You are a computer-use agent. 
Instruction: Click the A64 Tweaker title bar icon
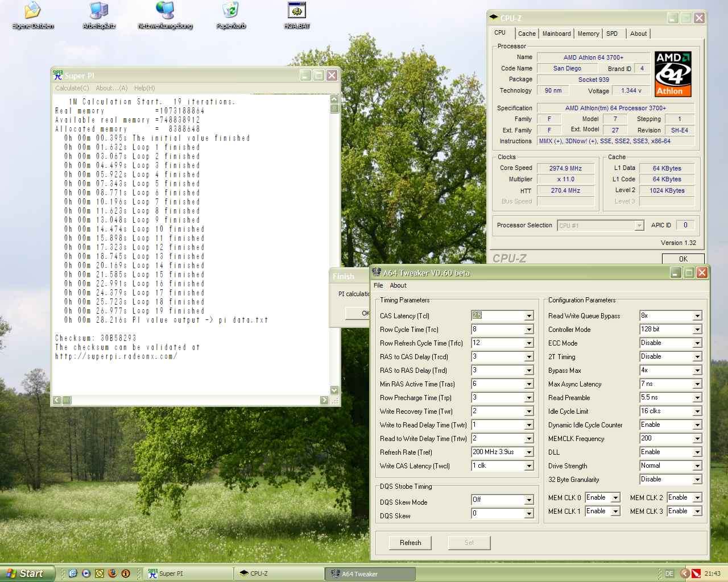377,272
